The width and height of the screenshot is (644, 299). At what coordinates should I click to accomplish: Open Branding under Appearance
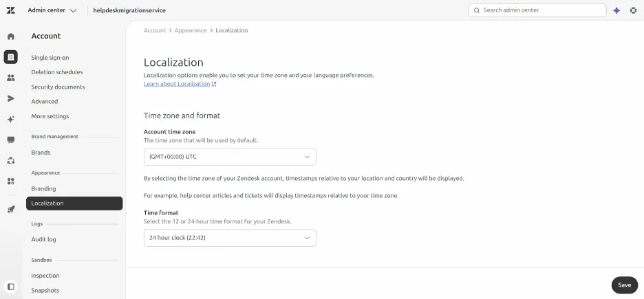click(43, 188)
